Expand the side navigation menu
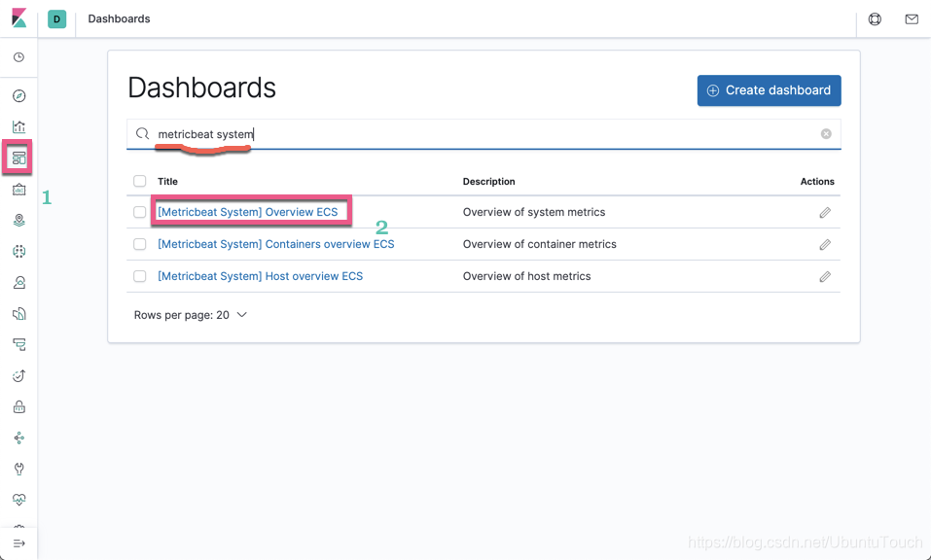This screenshot has height=560, width=931. tap(18, 543)
